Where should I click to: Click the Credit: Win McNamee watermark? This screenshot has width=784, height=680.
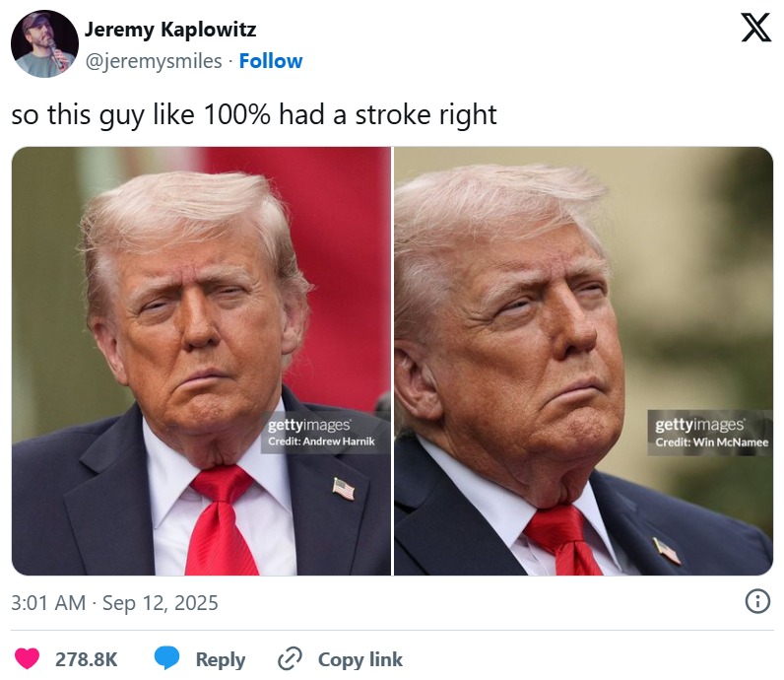point(711,442)
